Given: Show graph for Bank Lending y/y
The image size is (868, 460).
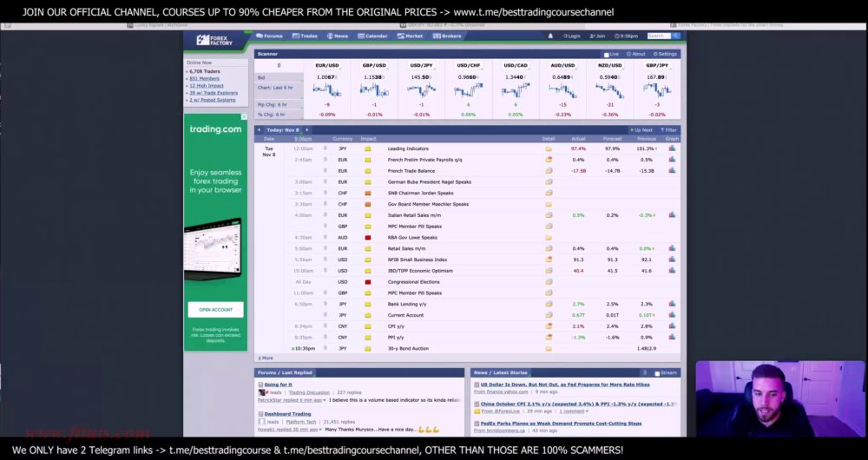Looking at the screenshot, I should (672, 304).
